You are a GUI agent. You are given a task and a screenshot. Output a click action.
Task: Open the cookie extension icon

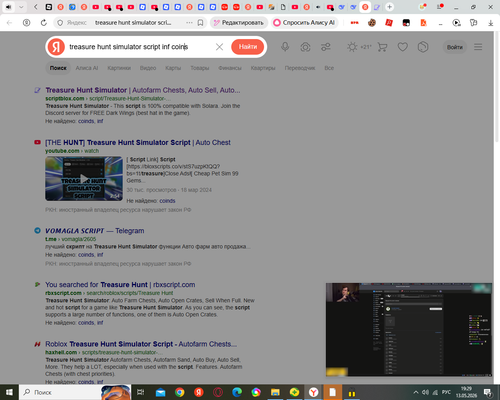372,23
